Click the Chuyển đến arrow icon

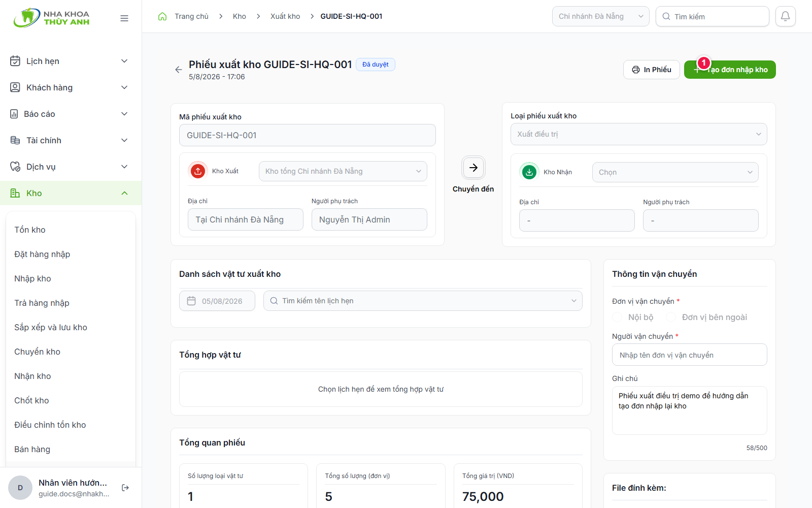[473, 168]
